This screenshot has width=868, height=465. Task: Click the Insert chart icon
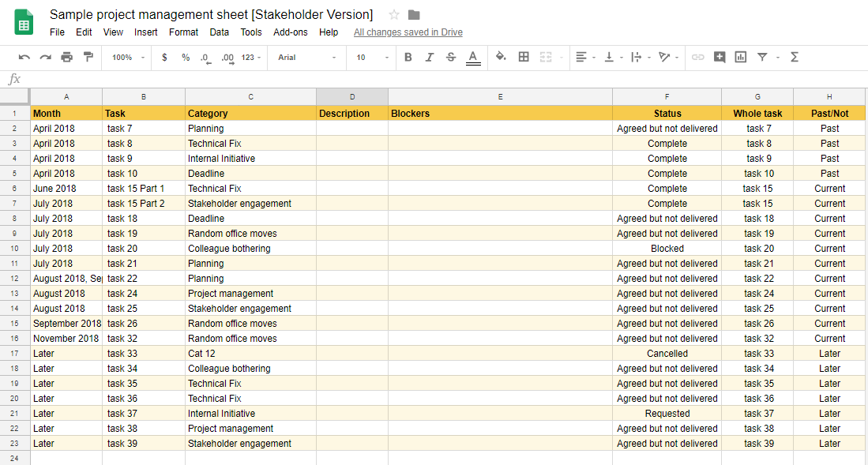coord(740,57)
